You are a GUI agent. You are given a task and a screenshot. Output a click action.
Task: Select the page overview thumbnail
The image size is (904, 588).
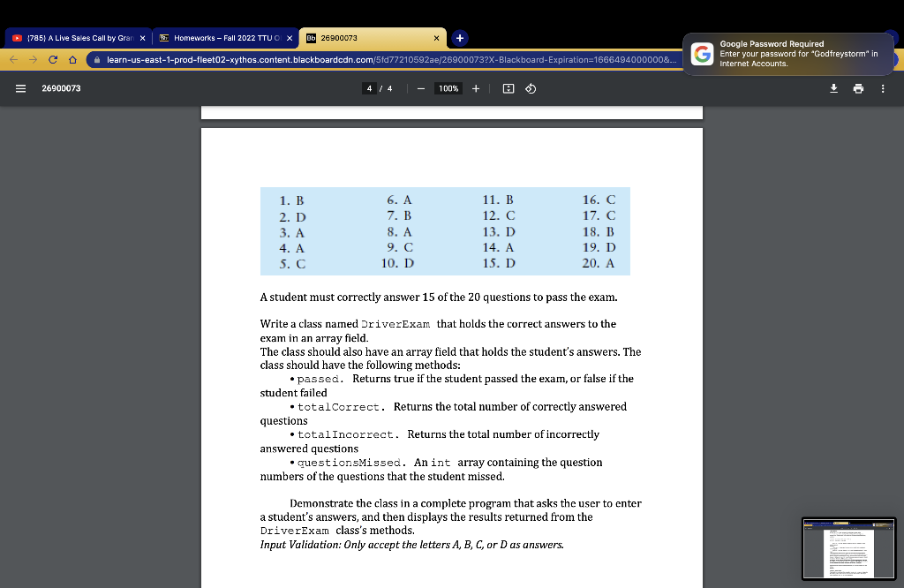pos(848,548)
